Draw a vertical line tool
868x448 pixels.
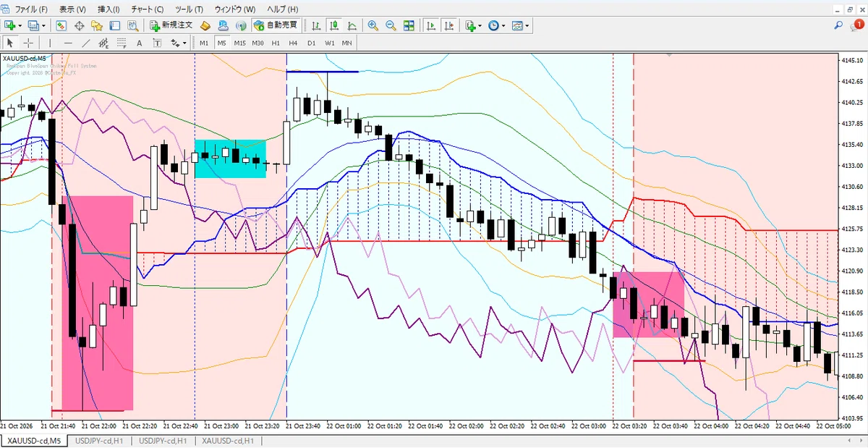(x=51, y=43)
